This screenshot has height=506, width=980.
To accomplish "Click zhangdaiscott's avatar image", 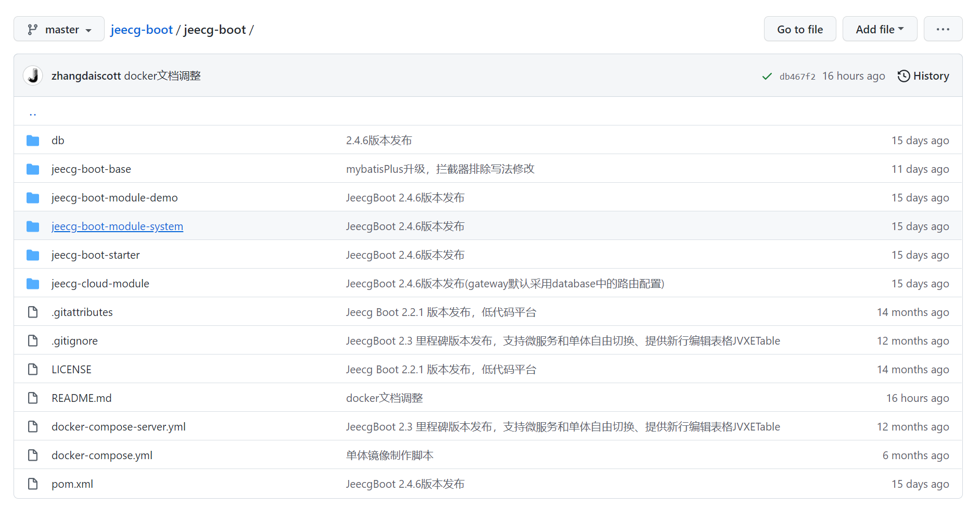I will [32, 75].
